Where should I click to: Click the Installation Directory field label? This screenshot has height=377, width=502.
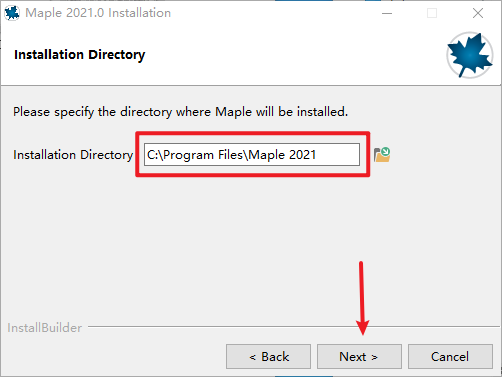tap(73, 155)
